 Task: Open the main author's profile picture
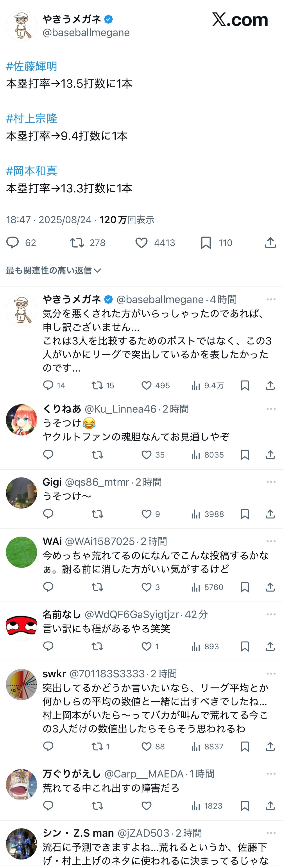pyautogui.click(x=21, y=26)
